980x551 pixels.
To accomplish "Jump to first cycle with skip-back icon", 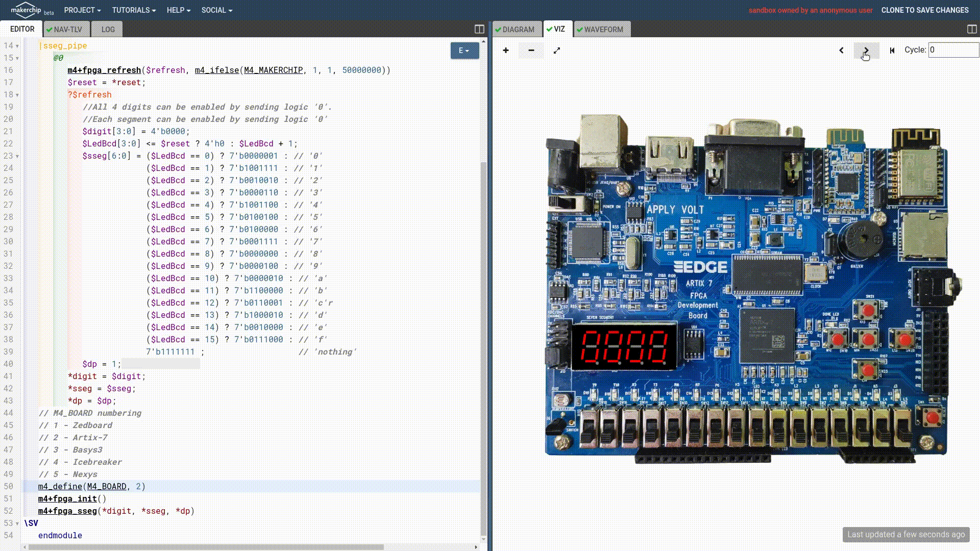I will pyautogui.click(x=892, y=51).
